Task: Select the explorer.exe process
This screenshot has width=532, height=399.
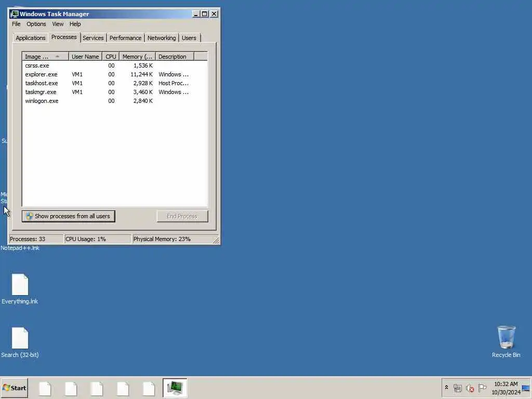Action: (x=115, y=74)
